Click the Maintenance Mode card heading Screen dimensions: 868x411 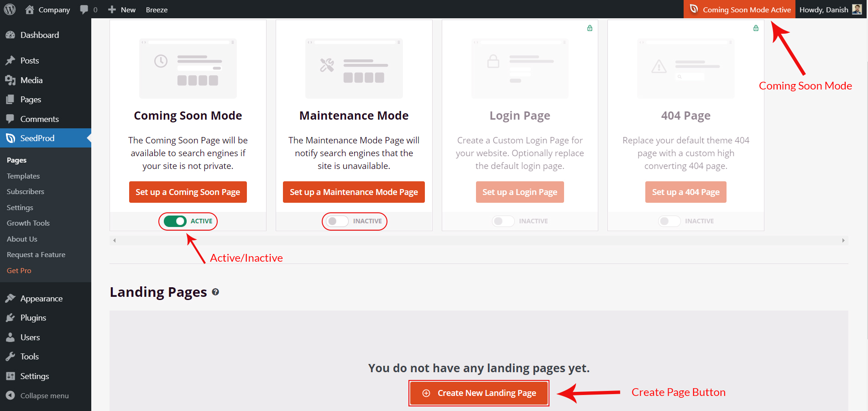coord(354,116)
